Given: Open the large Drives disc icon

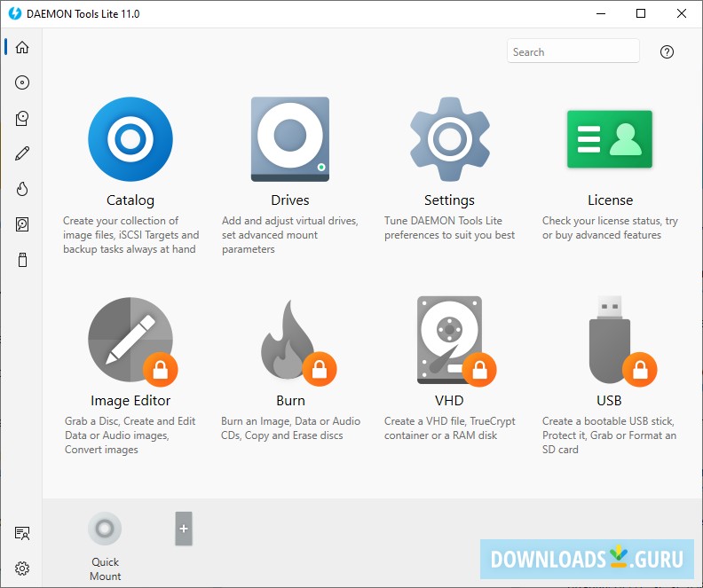Looking at the screenshot, I should [290, 139].
